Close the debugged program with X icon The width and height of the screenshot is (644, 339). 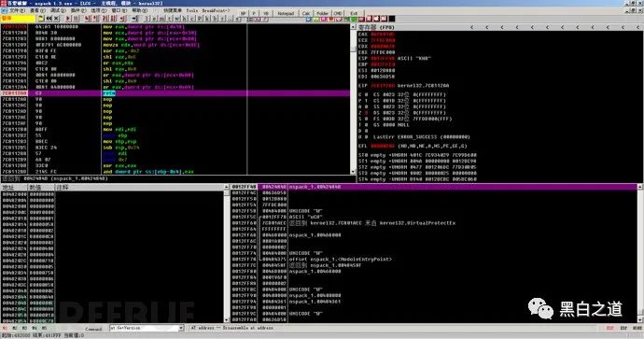pyautogui.click(x=56, y=19)
